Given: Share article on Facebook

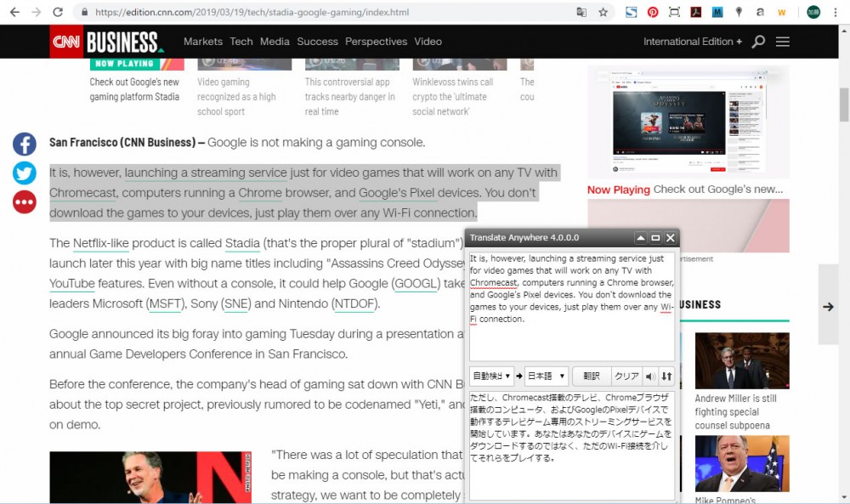Looking at the screenshot, I should (x=25, y=144).
